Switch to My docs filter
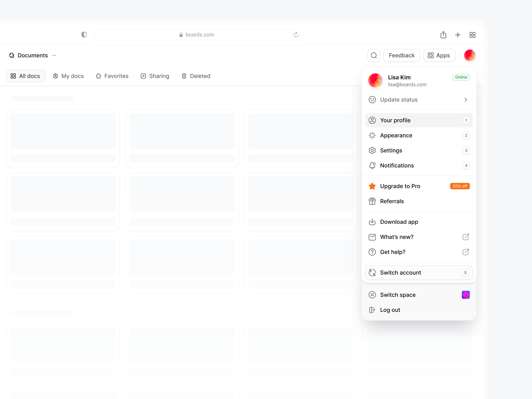 click(x=68, y=76)
